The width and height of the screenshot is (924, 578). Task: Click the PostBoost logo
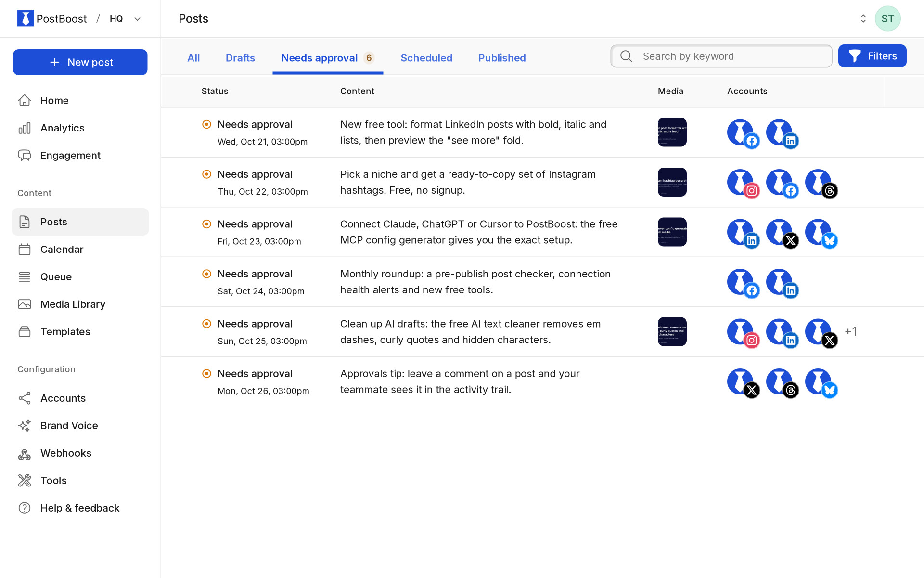[52, 18]
